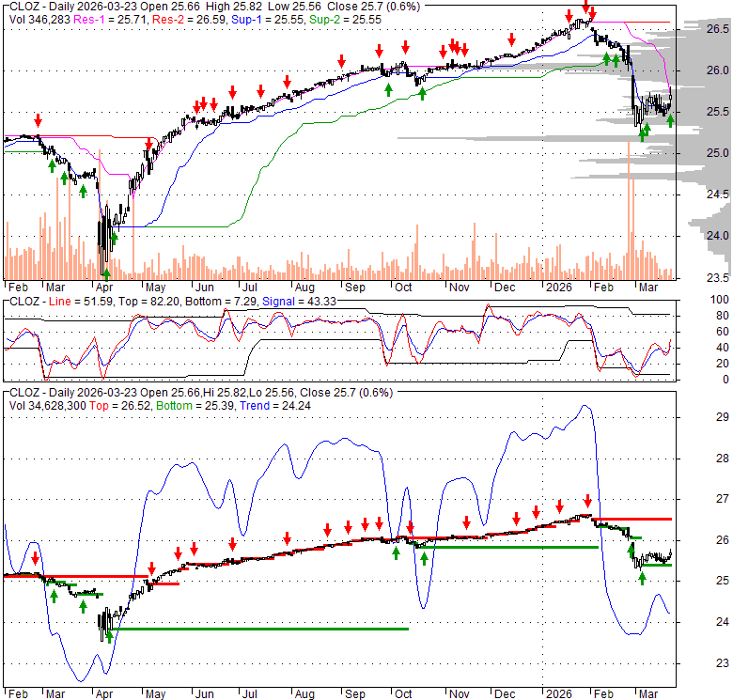Click the 26.5 price axis label, top chart
The image size is (733, 700).
click(717, 29)
